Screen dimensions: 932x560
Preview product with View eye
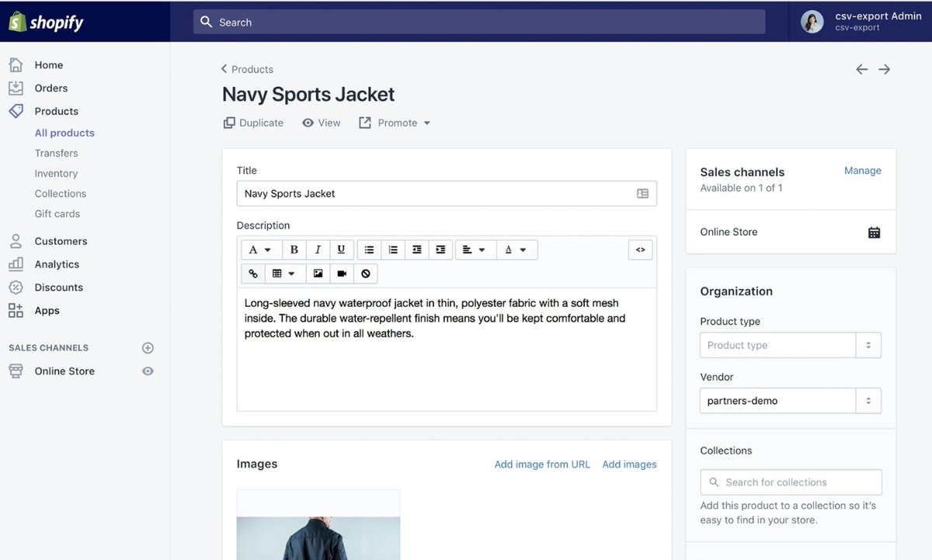(308, 123)
